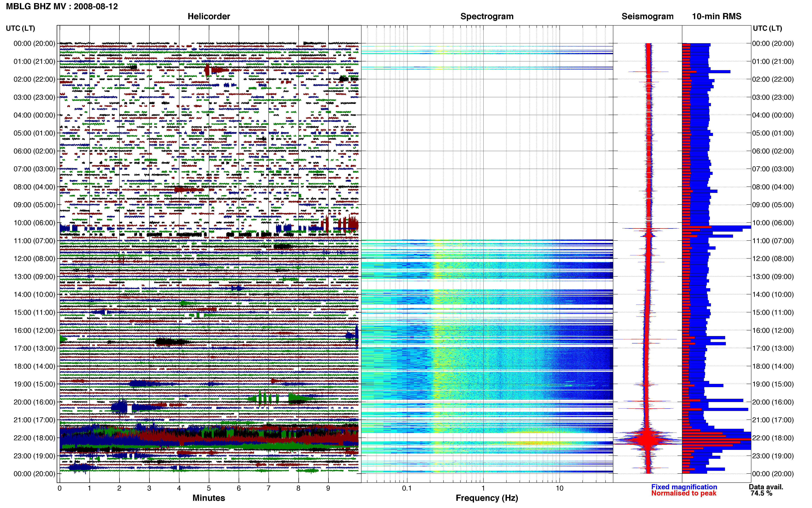Click left time label '17:00 (13:00)'

pyautogui.click(x=34, y=348)
